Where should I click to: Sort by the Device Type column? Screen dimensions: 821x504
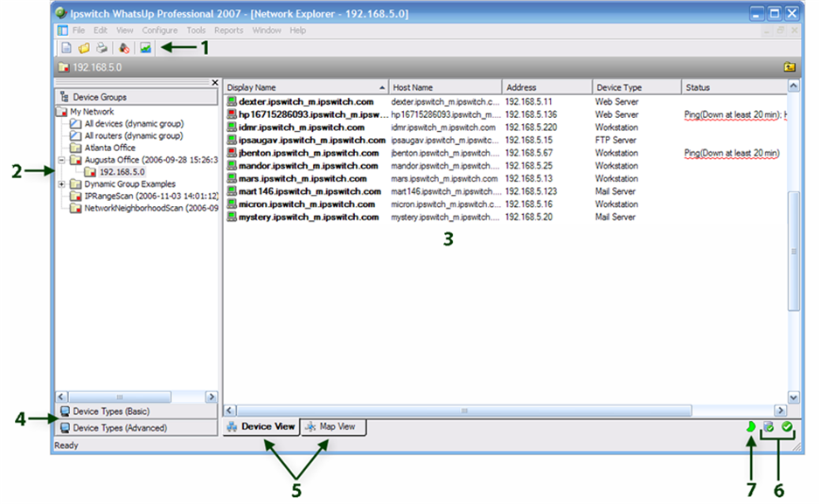(x=637, y=87)
